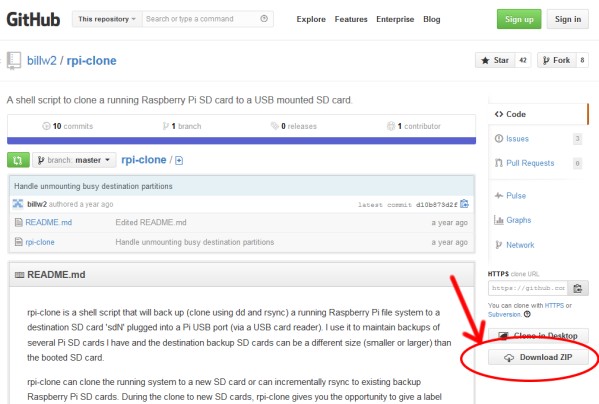This screenshot has height=404, width=599.
Task: Star the rpi-clone repository
Action: pyautogui.click(x=495, y=60)
